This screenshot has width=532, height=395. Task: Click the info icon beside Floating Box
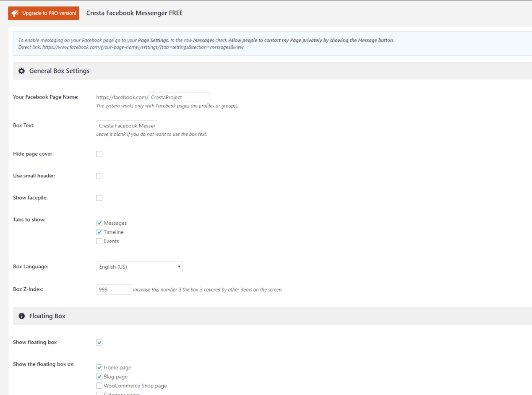[22, 316]
